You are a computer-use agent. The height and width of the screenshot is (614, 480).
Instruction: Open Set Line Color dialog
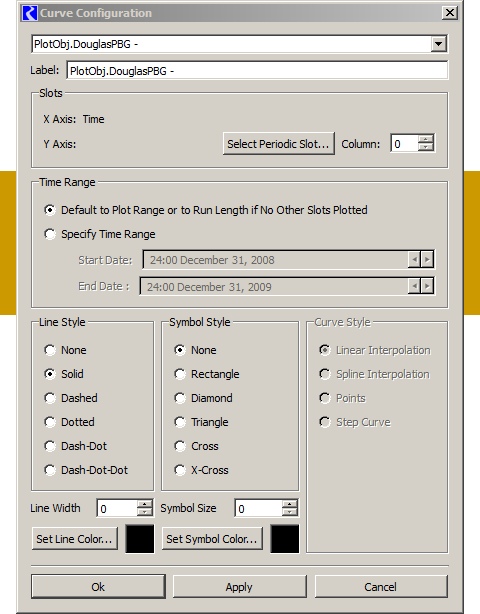75,539
